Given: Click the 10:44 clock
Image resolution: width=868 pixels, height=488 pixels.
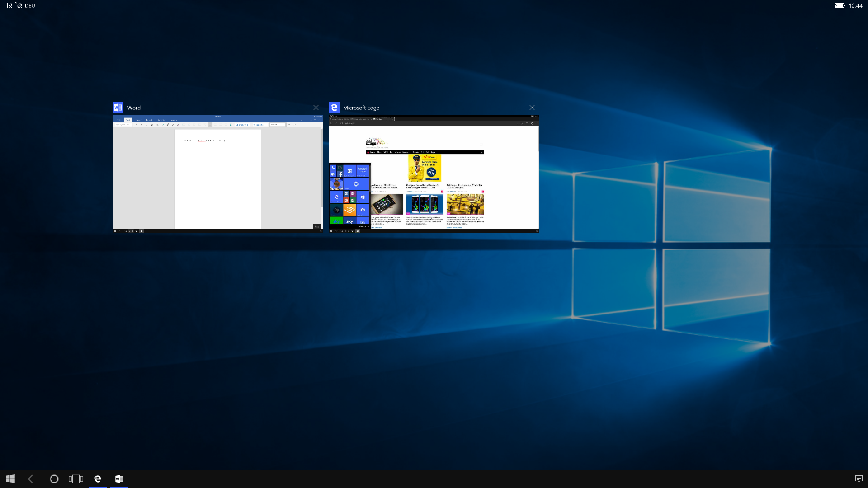Looking at the screenshot, I should pyautogui.click(x=856, y=5).
